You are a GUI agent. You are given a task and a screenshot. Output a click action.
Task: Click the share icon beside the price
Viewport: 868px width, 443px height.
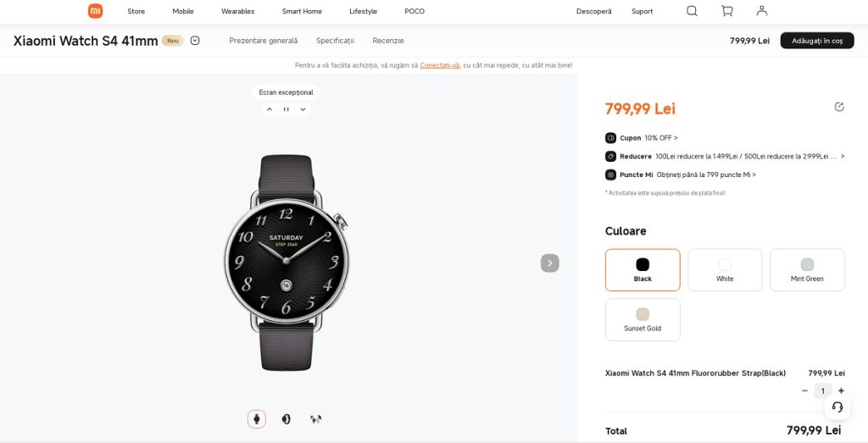click(x=839, y=107)
